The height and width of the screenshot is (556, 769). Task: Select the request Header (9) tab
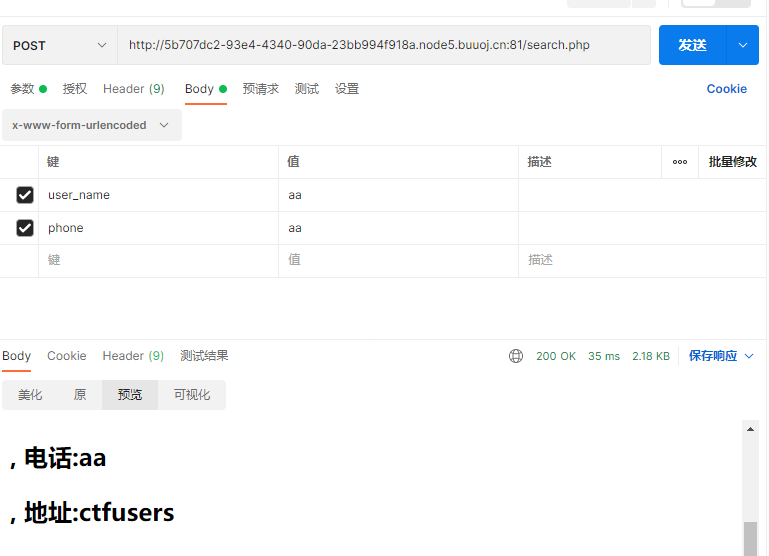[134, 89]
